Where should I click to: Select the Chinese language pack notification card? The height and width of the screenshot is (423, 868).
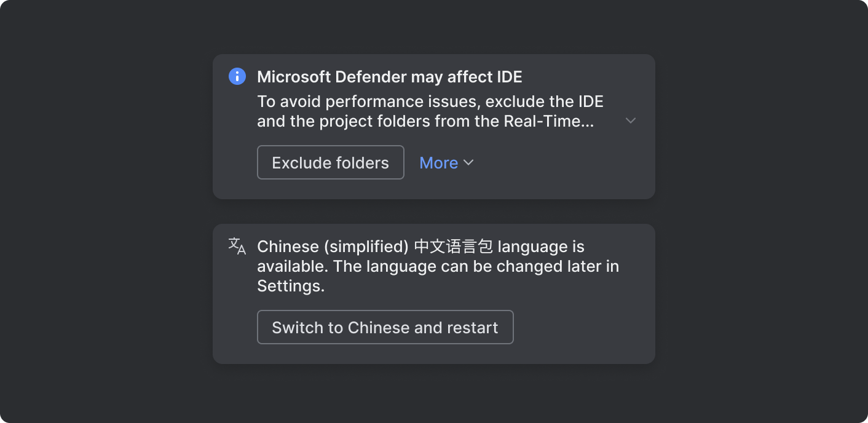tap(433, 293)
